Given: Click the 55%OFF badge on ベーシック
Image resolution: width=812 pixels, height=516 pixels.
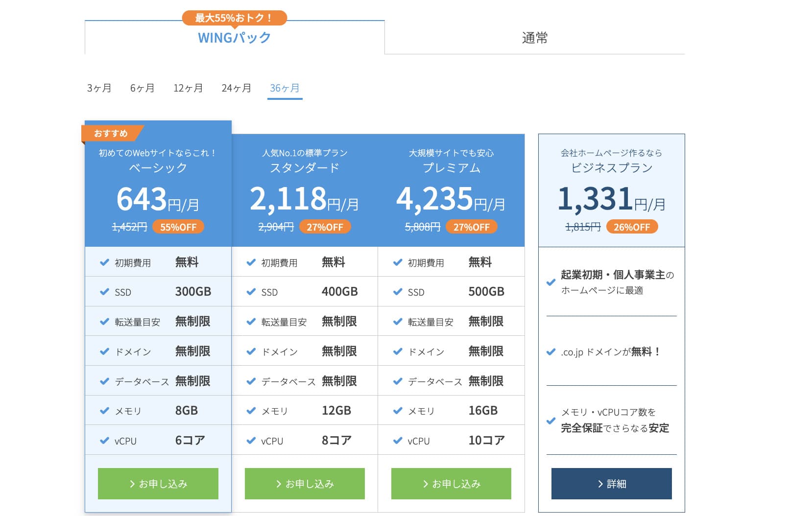Looking at the screenshot, I should pyautogui.click(x=178, y=227).
